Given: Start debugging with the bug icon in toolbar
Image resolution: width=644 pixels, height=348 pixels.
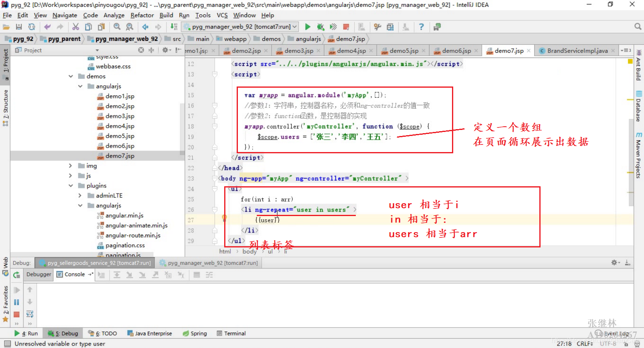Looking at the screenshot, I should pos(320,27).
